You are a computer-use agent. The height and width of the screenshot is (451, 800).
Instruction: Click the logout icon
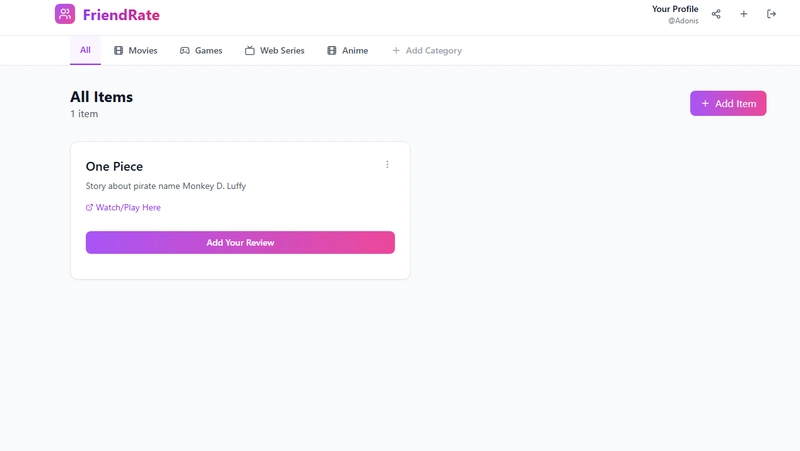tap(771, 14)
